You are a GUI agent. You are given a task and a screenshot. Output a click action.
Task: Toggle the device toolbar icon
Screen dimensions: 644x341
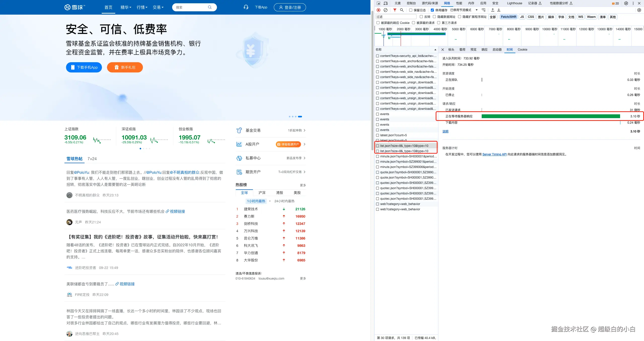point(386,3)
